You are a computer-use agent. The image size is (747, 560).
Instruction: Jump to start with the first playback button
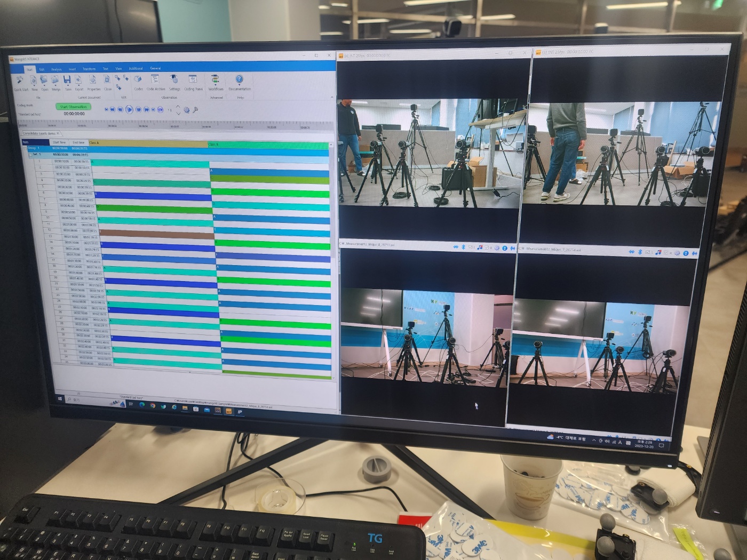(x=106, y=109)
